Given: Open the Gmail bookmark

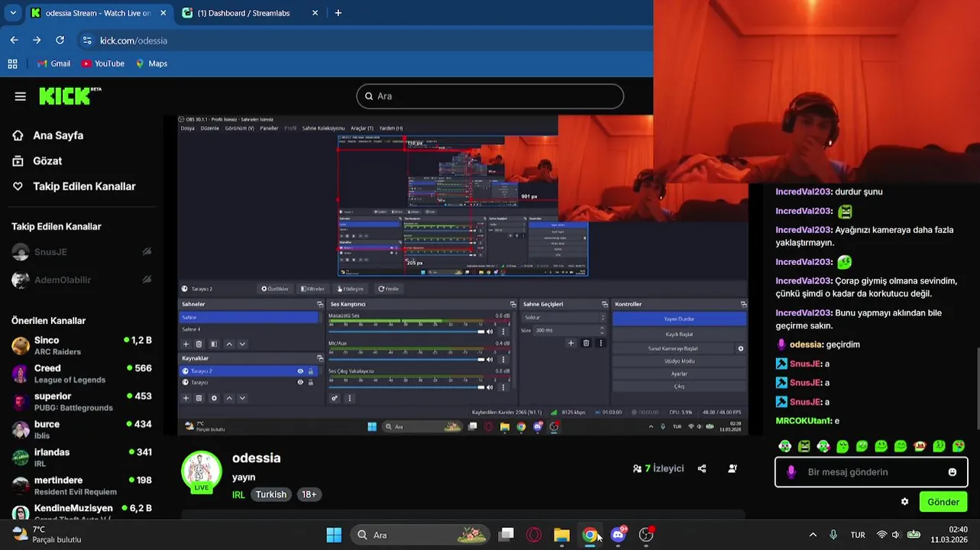Looking at the screenshot, I should 53,63.
